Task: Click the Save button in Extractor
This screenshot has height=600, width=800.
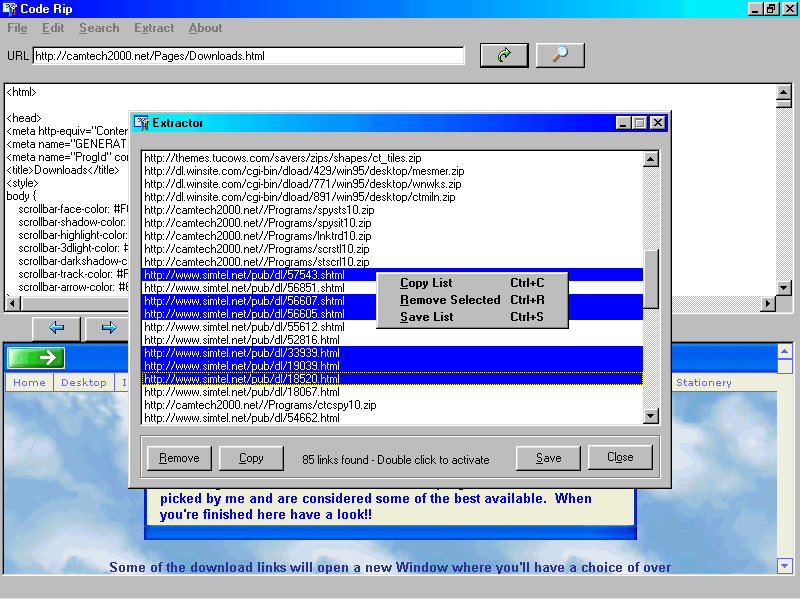Action: pos(548,458)
